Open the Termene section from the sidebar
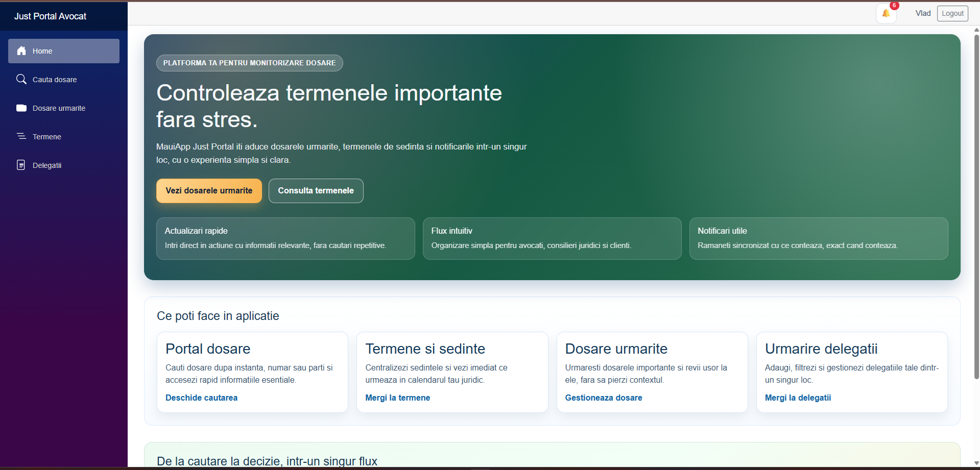The height and width of the screenshot is (470, 980). (46, 136)
